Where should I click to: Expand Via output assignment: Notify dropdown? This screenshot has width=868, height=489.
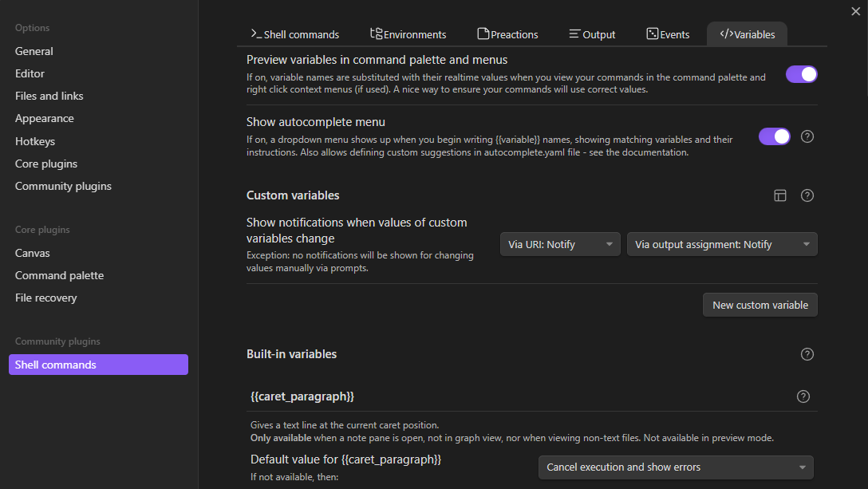pyautogui.click(x=722, y=244)
